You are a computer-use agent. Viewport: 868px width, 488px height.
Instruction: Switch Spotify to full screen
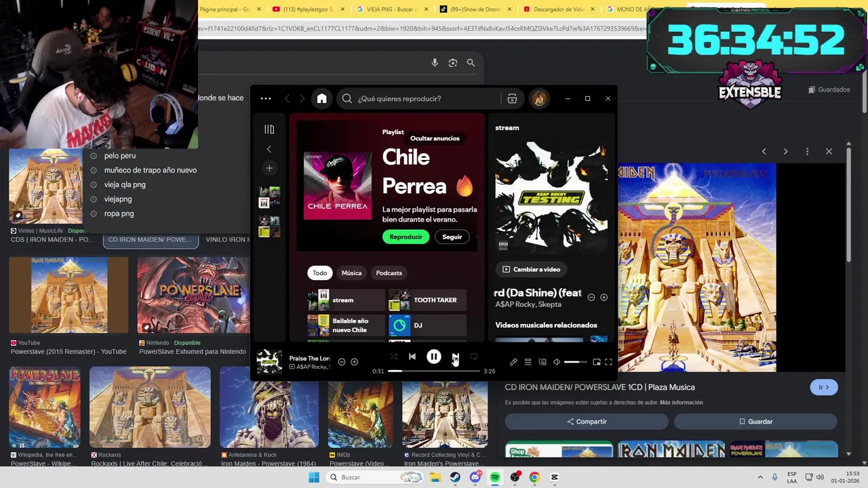tap(608, 362)
